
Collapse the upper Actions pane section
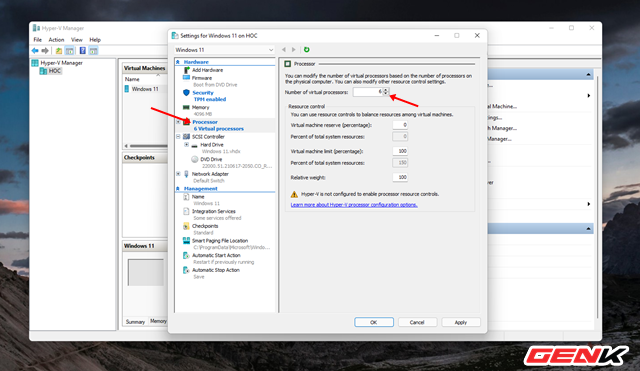click(x=588, y=74)
